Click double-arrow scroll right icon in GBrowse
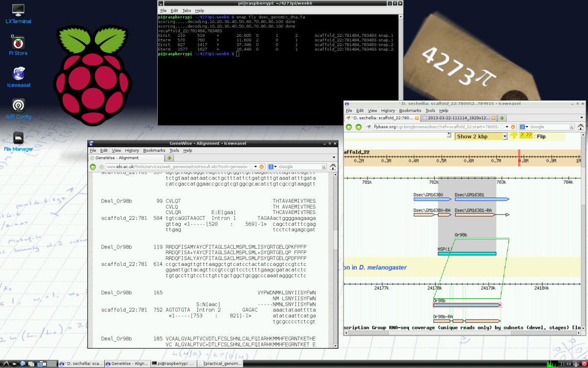The width and height of the screenshot is (588, 368). click(x=529, y=135)
